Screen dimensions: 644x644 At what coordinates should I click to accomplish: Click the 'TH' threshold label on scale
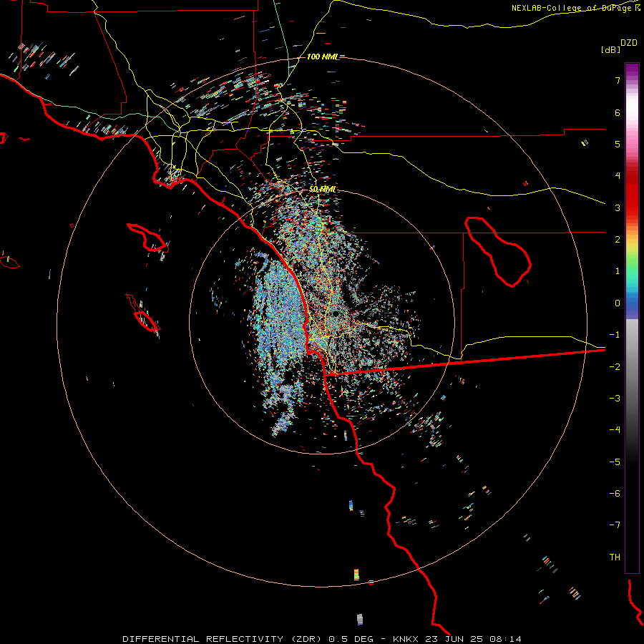tap(615, 557)
